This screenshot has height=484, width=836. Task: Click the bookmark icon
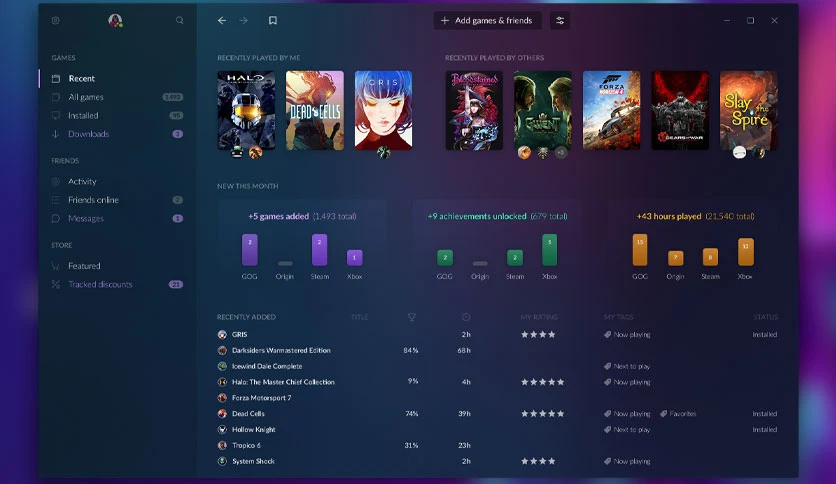pos(272,20)
